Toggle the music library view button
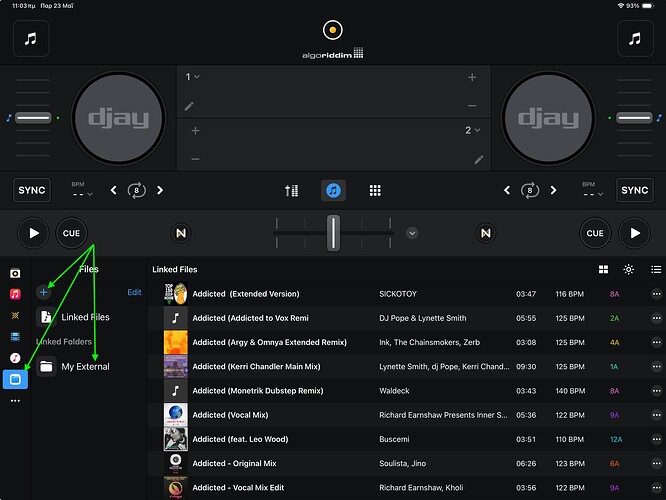This screenshot has width=666, height=500. tap(333, 190)
